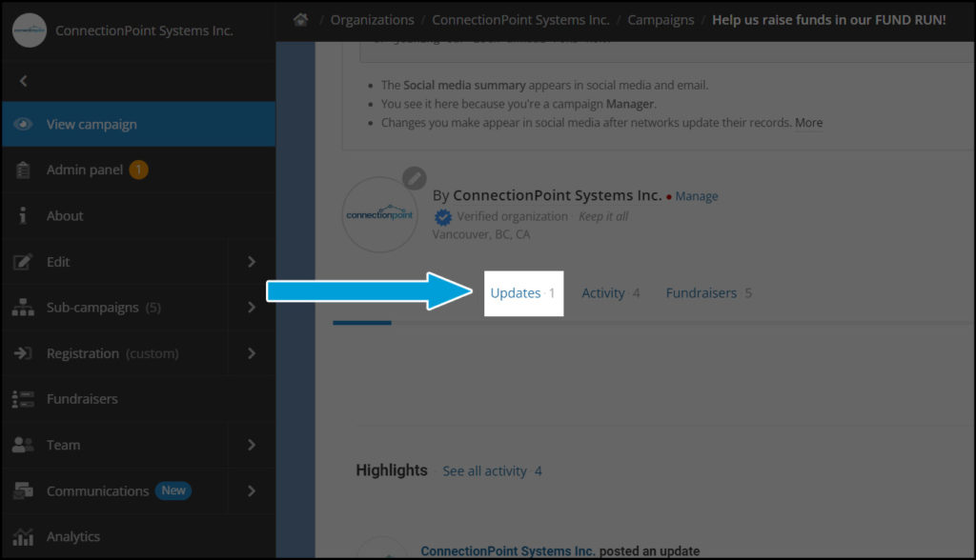The width and height of the screenshot is (976, 560).
Task: Click the campaign title in breadcrumb
Action: 828,20
